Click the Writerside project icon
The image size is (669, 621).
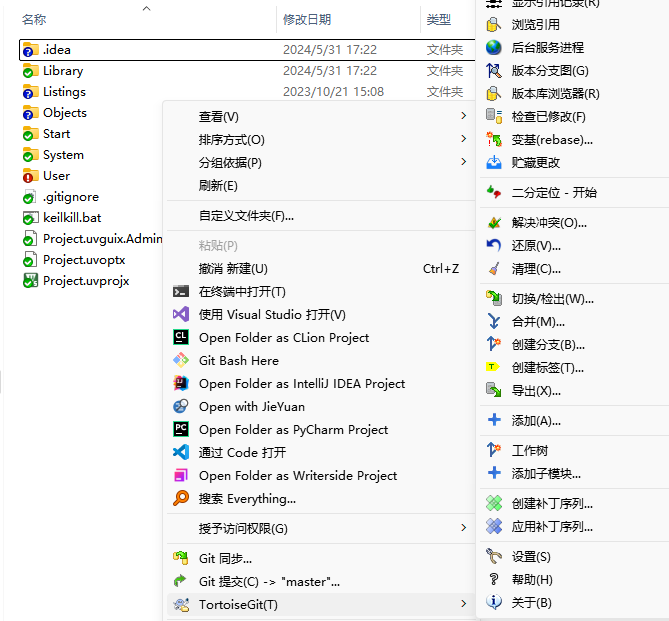tap(180, 476)
